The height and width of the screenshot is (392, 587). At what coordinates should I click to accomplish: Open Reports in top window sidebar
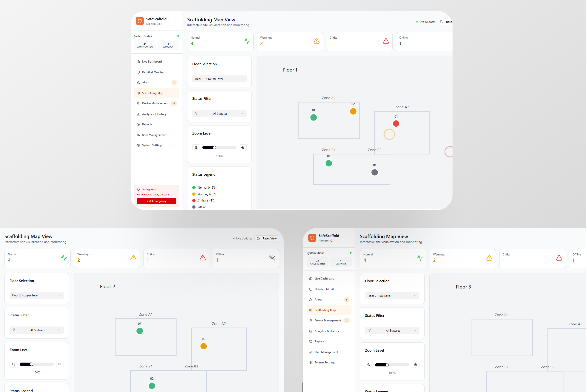click(157, 124)
